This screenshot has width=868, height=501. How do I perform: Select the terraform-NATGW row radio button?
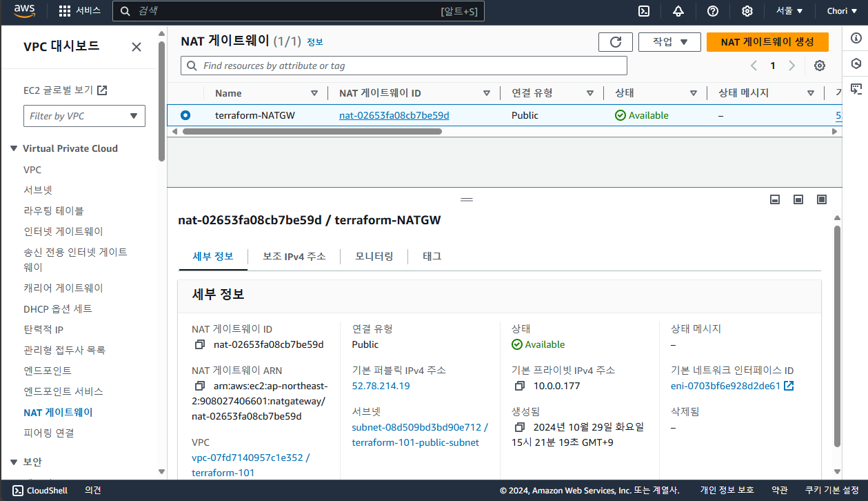pos(185,115)
